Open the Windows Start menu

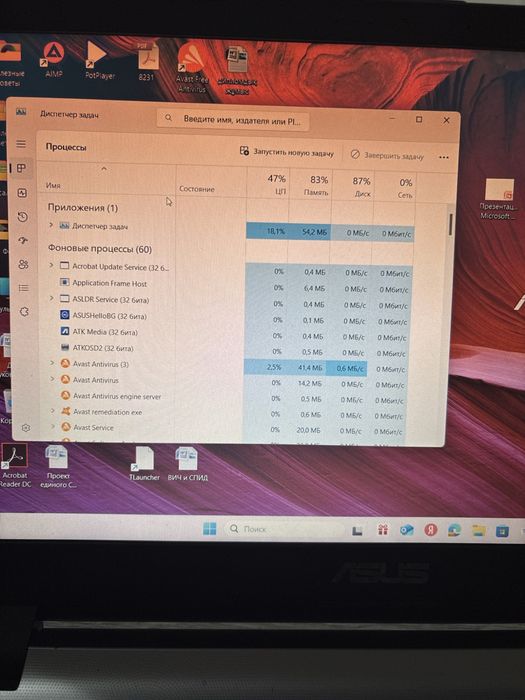click(x=209, y=529)
